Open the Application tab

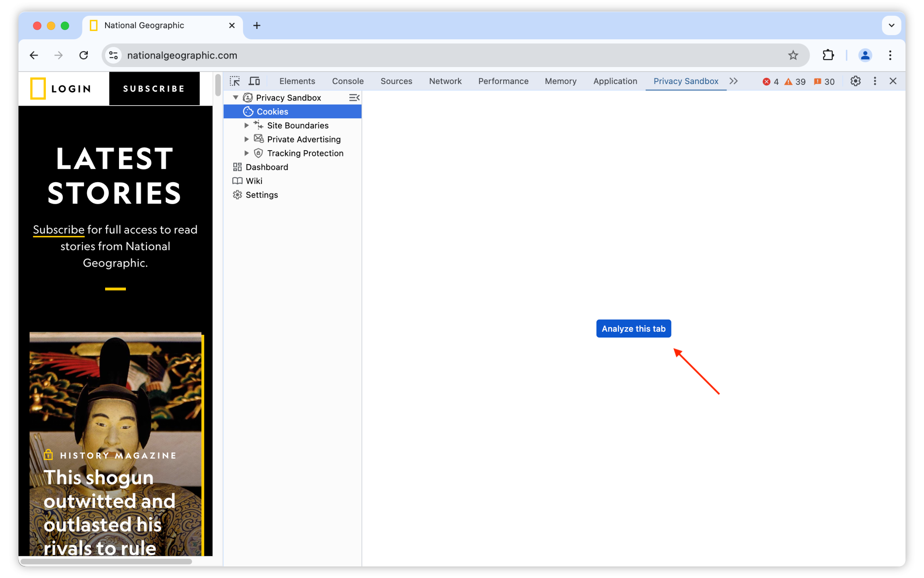615,81
